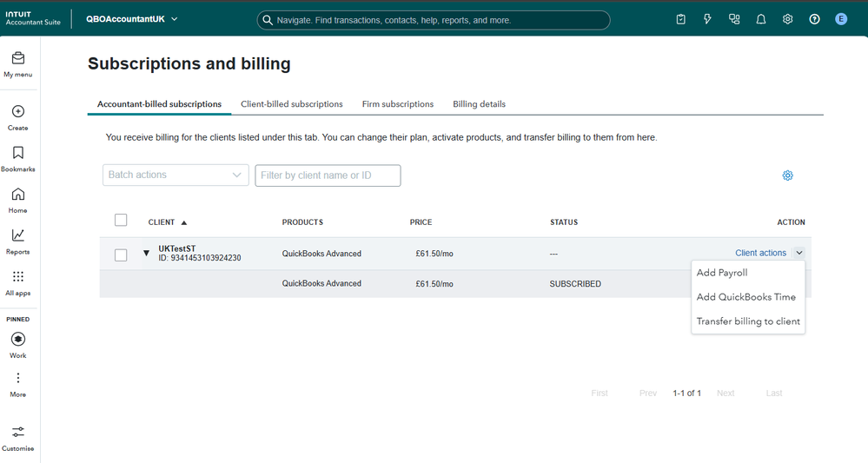Focus the Filter by client name field
The image size is (868, 463).
pyautogui.click(x=328, y=175)
